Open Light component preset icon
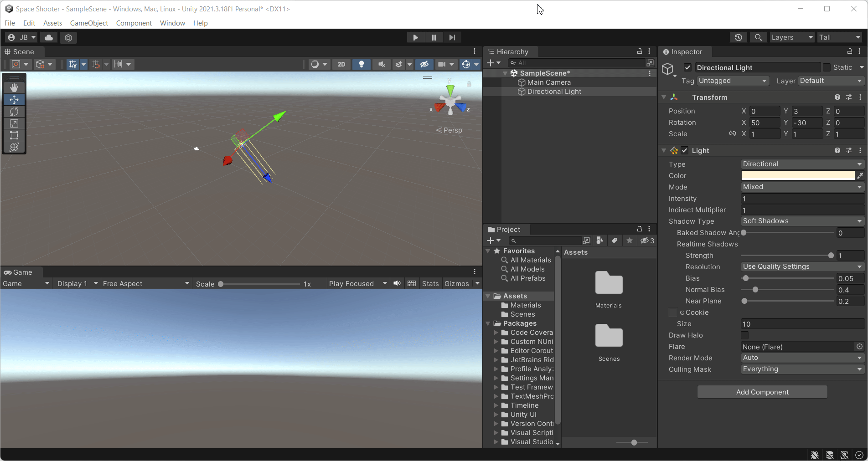The image size is (868, 461). coord(849,150)
